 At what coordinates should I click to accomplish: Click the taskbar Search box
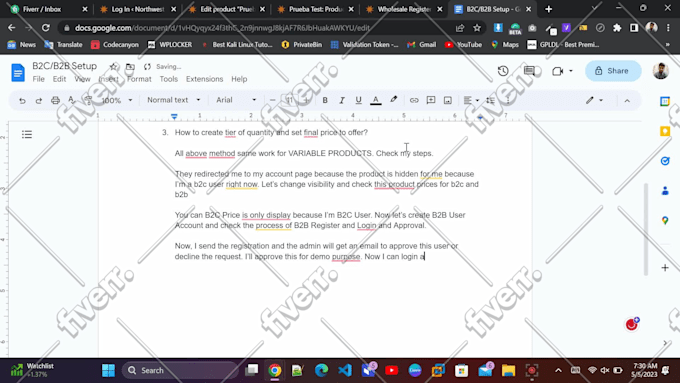(x=180, y=370)
